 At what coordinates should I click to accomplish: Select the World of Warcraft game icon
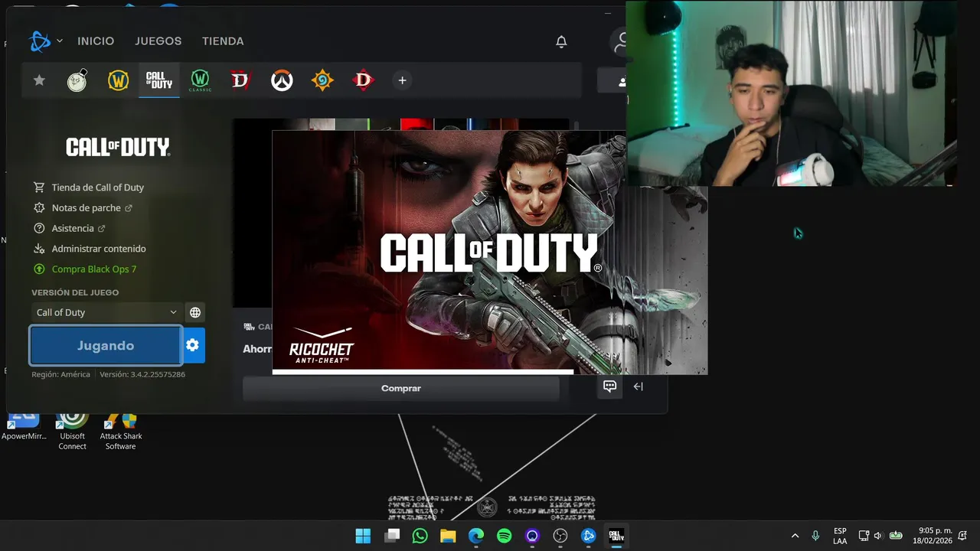click(x=118, y=80)
